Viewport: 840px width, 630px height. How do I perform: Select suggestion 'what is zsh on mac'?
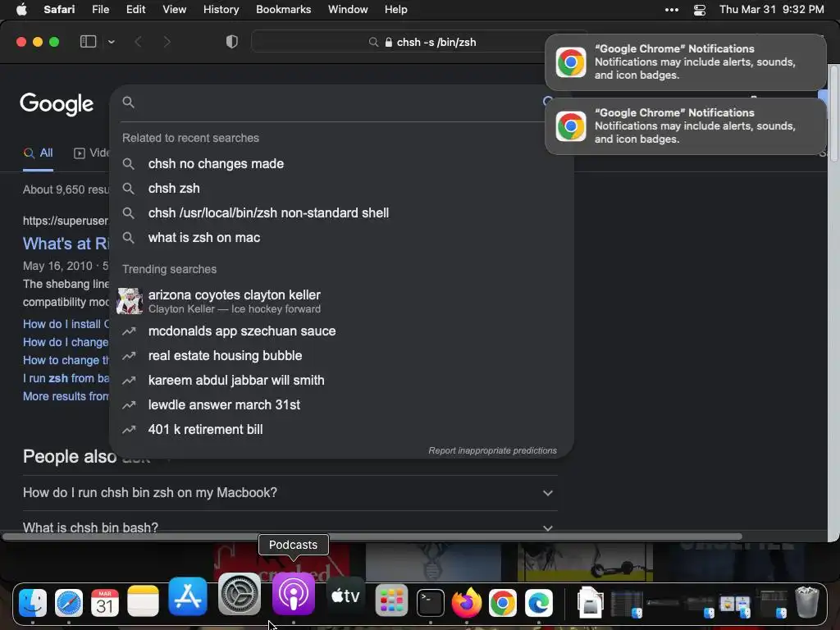[340, 238]
